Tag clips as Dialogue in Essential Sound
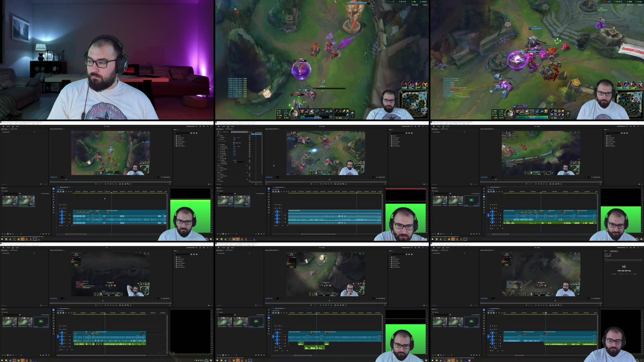The width and height of the screenshot is (644, 362). pos(614,274)
